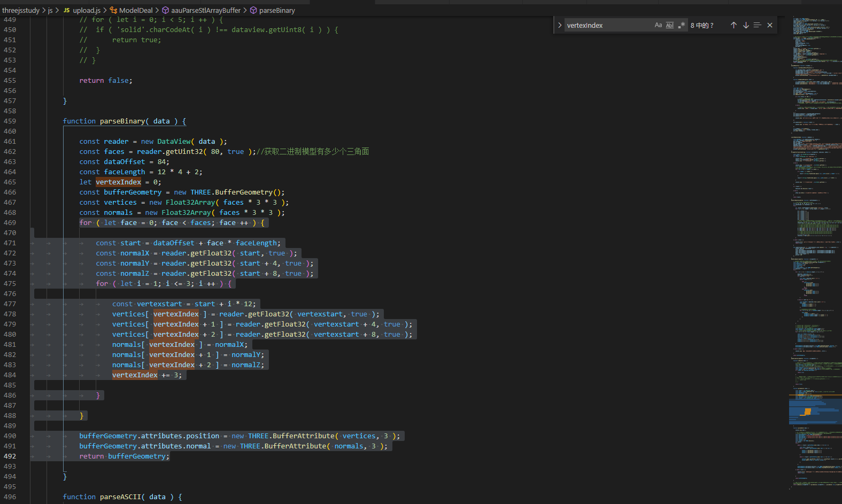Click 'const vertices = new Float32Array' line

184,202
